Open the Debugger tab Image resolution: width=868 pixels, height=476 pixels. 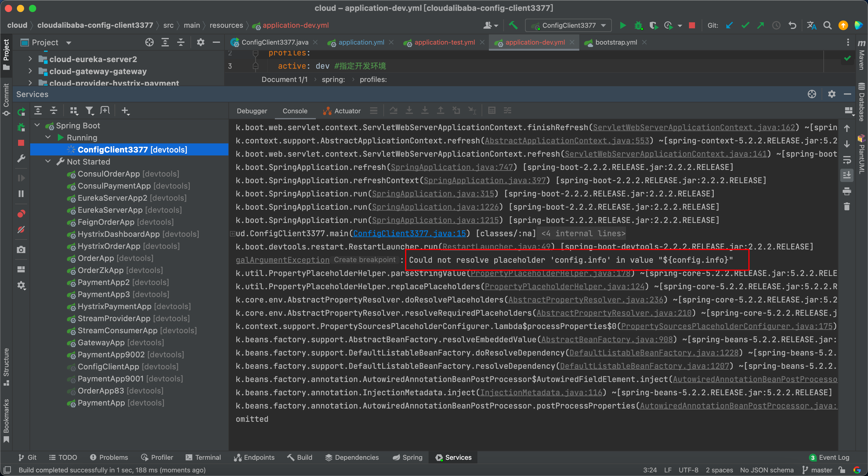pyautogui.click(x=252, y=111)
